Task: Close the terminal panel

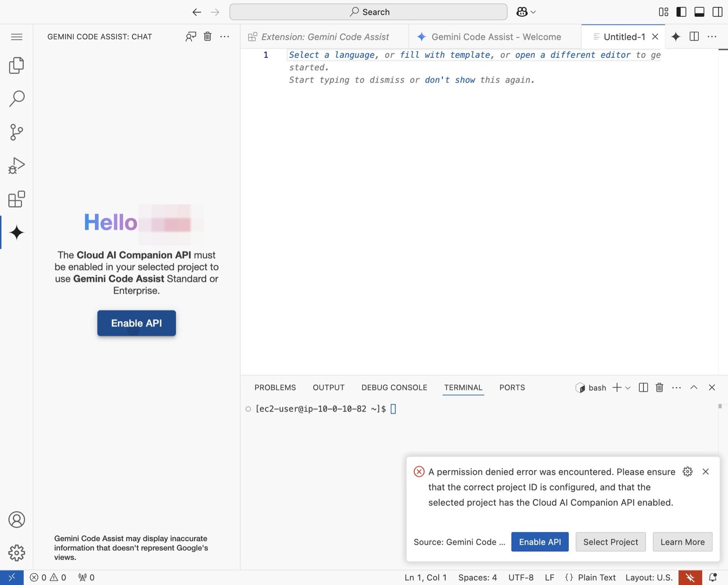Action: (712, 387)
